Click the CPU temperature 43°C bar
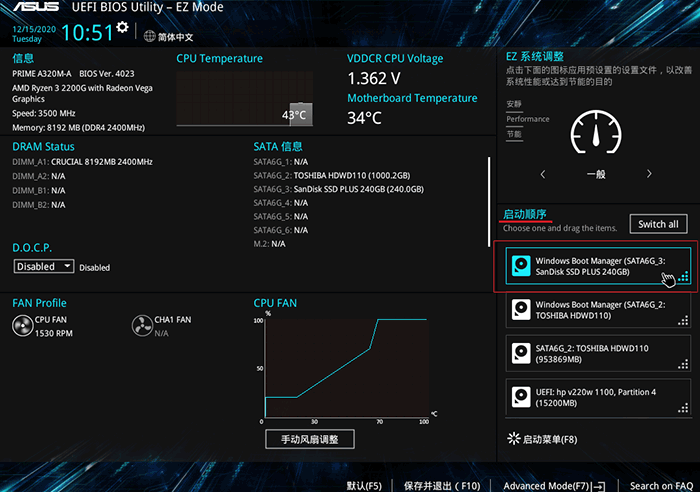This screenshot has height=492, width=700. point(301,115)
